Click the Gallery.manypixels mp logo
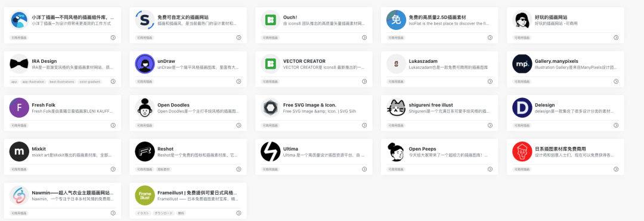Image resolution: width=644 pixels, height=221 pixels. (x=522, y=64)
